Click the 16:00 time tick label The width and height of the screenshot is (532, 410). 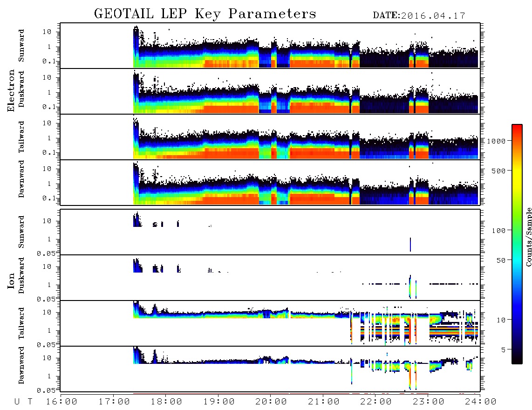(61, 402)
